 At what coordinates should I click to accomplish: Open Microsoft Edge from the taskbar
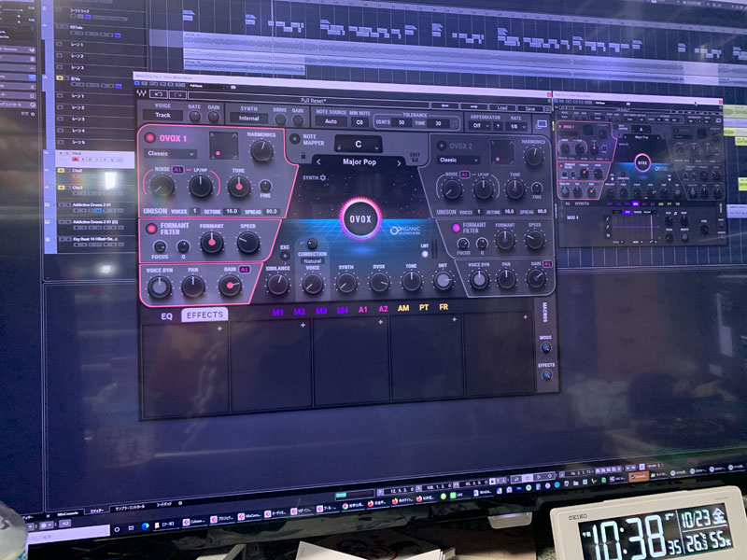click(x=146, y=526)
